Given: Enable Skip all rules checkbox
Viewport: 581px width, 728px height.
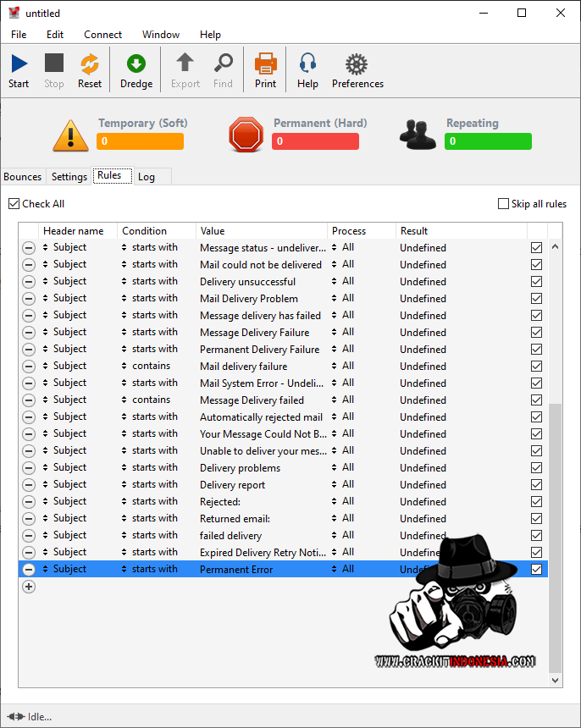Looking at the screenshot, I should click(504, 204).
